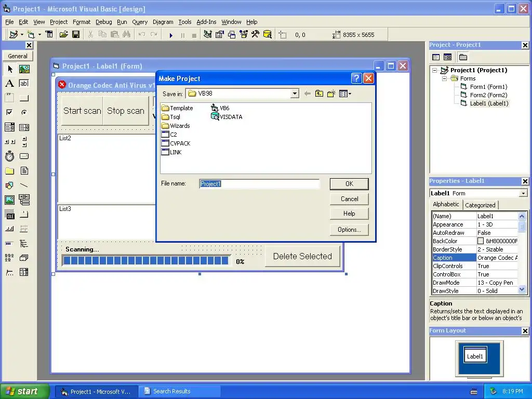Select the Shape control tool
Image resolution: width=532 pixels, height=399 pixels.
[10, 185]
